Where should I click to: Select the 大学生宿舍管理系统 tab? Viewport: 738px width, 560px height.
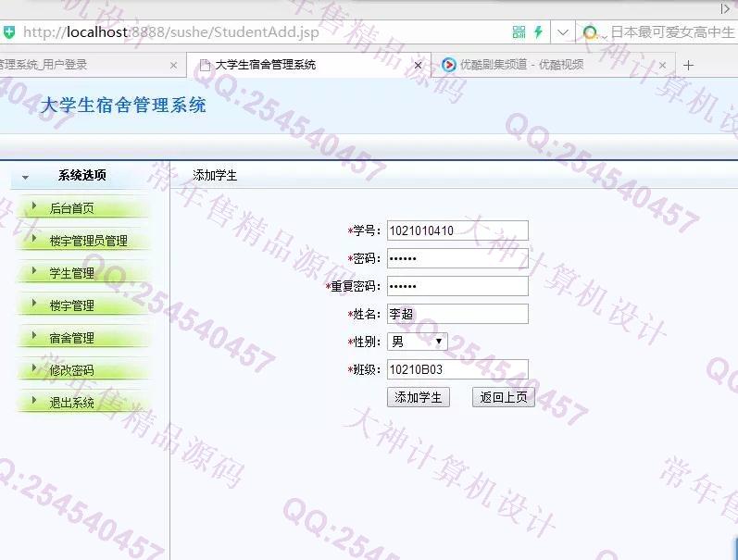point(308,65)
